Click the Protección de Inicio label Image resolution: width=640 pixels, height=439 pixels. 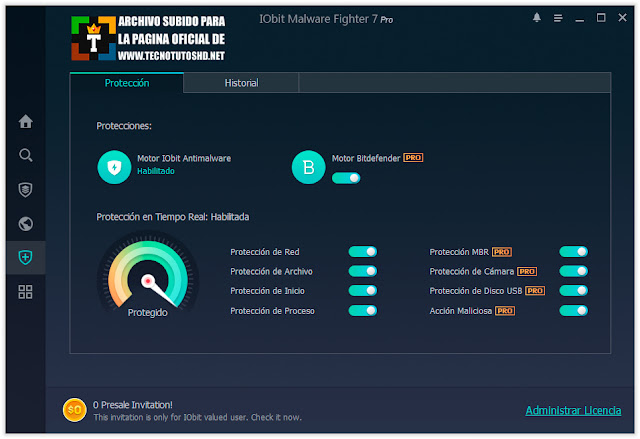click(267, 291)
